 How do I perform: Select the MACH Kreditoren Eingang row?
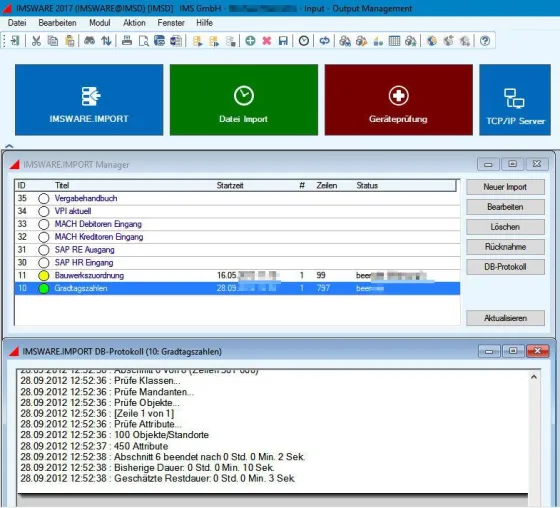point(237,237)
